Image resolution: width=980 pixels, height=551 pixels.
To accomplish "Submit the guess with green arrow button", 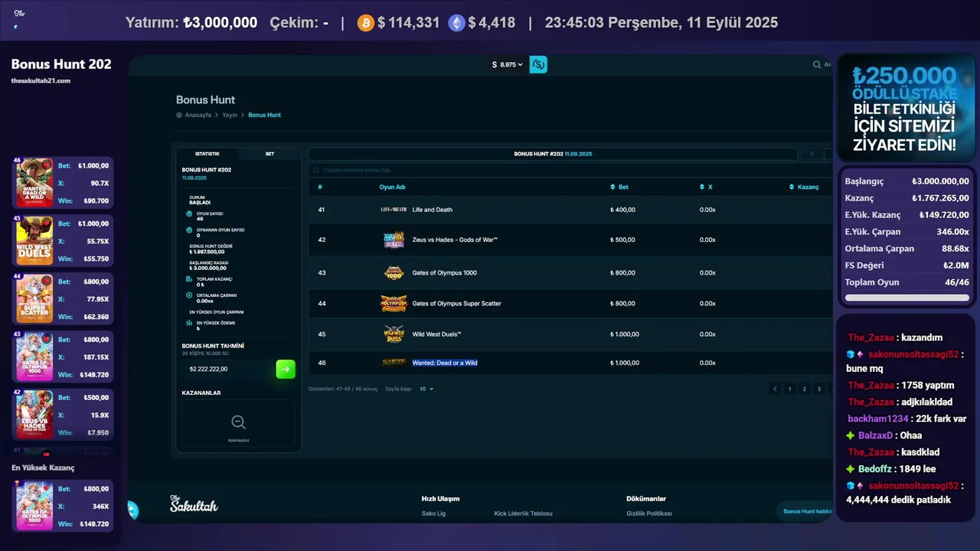I will pyautogui.click(x=286, y=369).
